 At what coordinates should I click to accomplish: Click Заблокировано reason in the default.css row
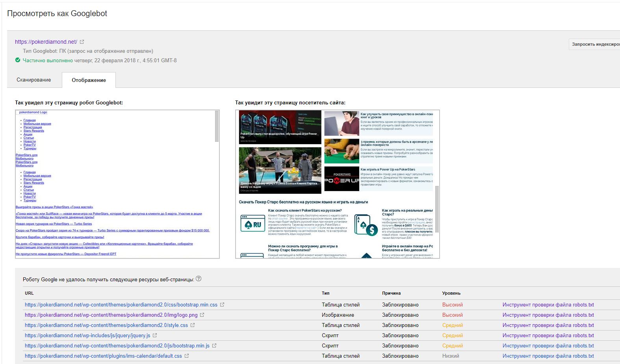(x=400, y=356)
